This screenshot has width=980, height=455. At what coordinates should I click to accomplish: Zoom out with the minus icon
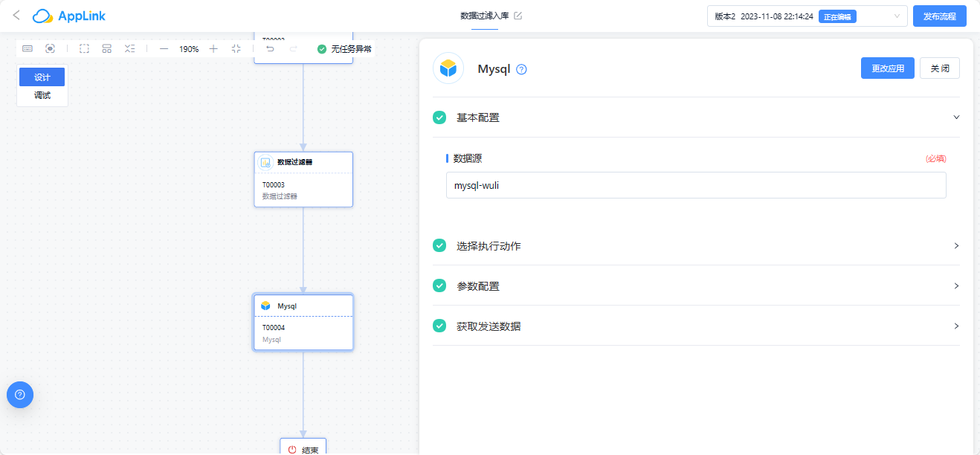pos(164,48)
